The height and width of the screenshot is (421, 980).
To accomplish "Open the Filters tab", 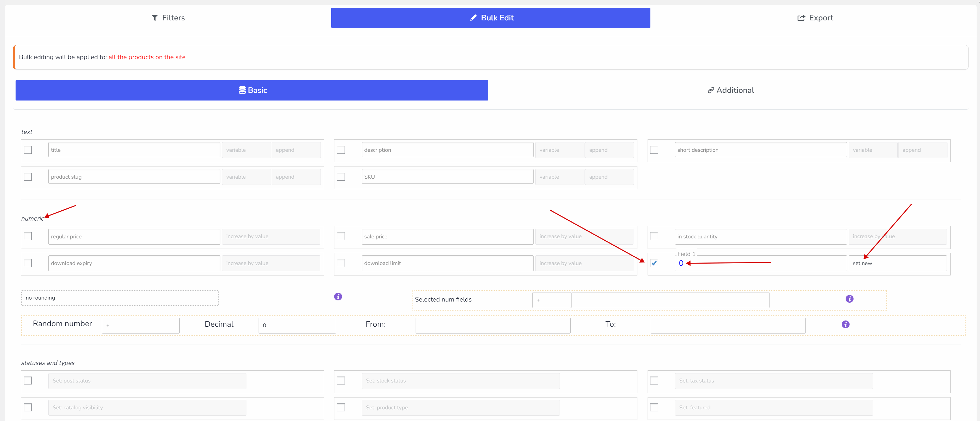I will click(x=168, y=18).
